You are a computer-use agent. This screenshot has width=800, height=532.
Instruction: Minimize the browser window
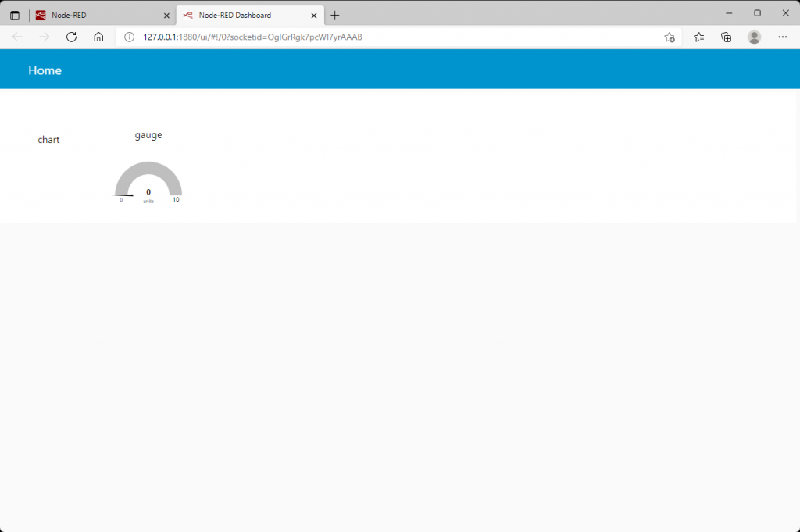tap(729, 13)
